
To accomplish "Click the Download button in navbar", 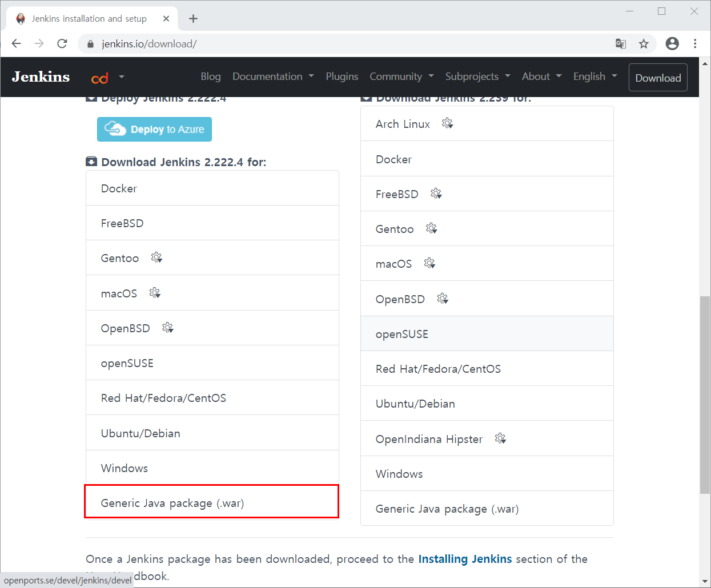I will pyautogui.click(x=658, y=78).
